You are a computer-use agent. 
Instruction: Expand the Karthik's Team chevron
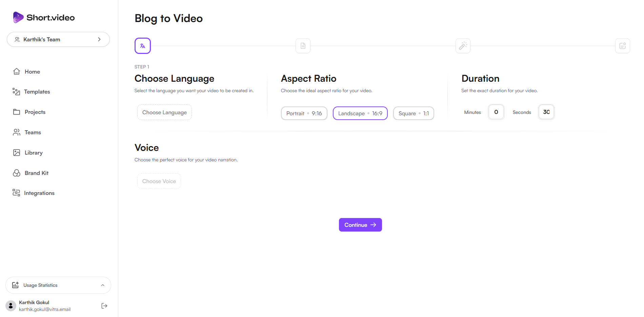tap(99, 39)
